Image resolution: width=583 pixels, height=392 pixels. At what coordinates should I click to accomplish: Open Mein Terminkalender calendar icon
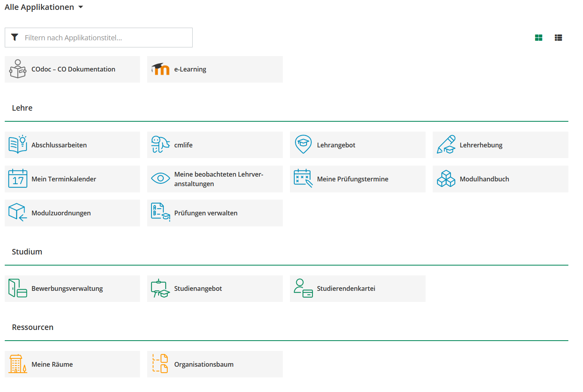click(18, 179)
